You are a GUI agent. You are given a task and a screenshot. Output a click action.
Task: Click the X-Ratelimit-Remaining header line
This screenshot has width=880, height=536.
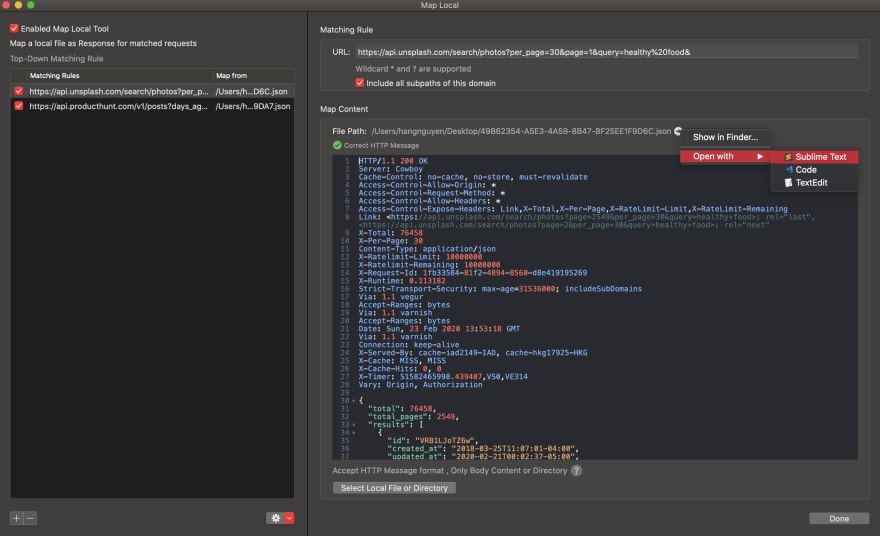click(429, 264)
